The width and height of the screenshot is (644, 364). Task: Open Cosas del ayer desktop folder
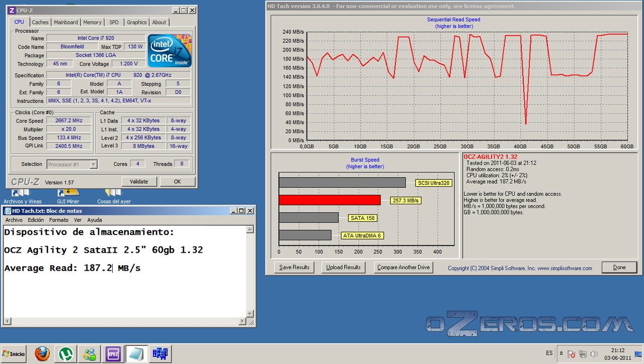pos(114,196)
